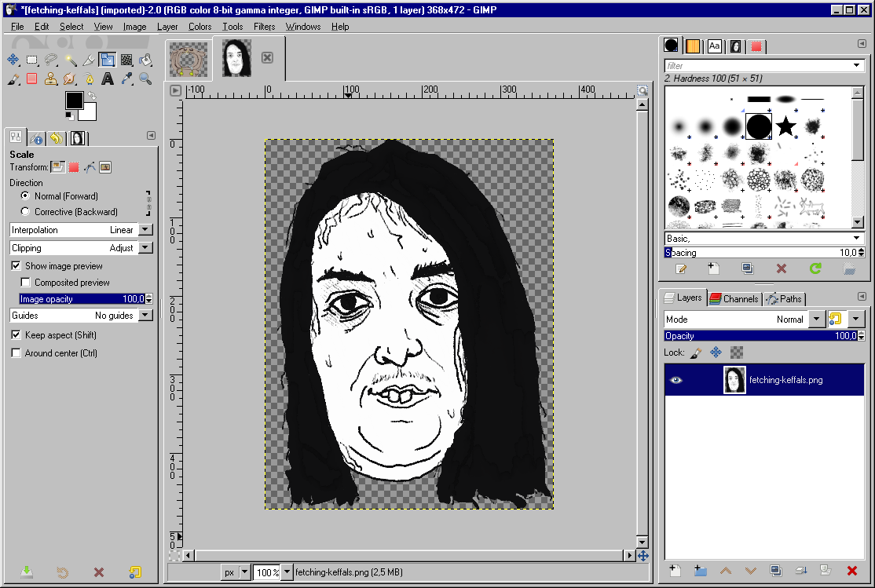The height and width of the screenshot is (588, 875).
Task: Open the black foreground color swatch
Action: pyautogui.click(x=74, y=100)
